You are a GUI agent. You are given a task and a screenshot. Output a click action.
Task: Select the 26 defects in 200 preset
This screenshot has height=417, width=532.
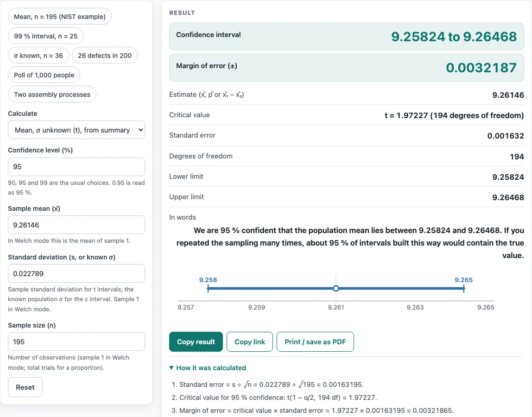pos(105,55)
